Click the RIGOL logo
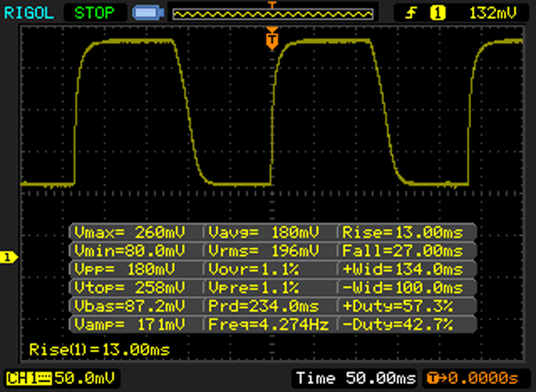 pyautogui.click(x=29, y=13)
